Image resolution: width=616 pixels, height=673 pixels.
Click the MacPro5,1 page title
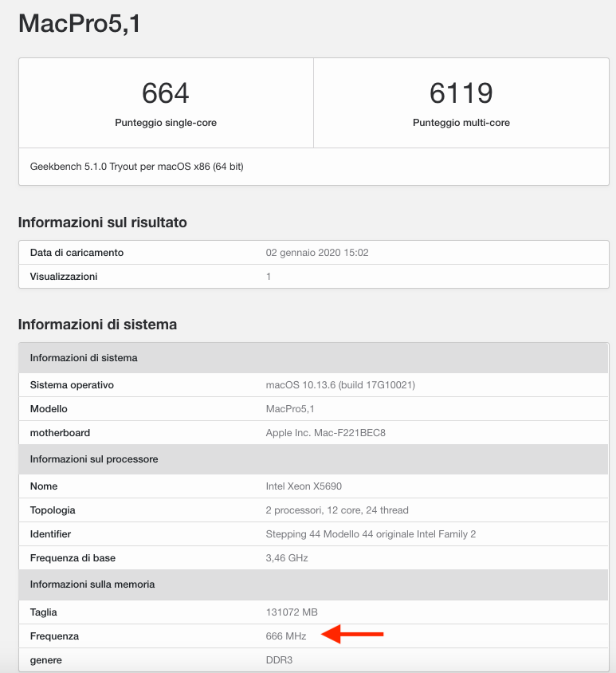[x=79, y=23]
